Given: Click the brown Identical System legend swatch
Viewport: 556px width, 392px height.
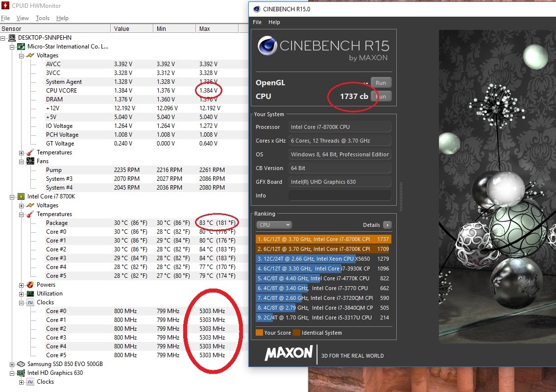Looking at the screenshot, I should [x=296, y=333].
